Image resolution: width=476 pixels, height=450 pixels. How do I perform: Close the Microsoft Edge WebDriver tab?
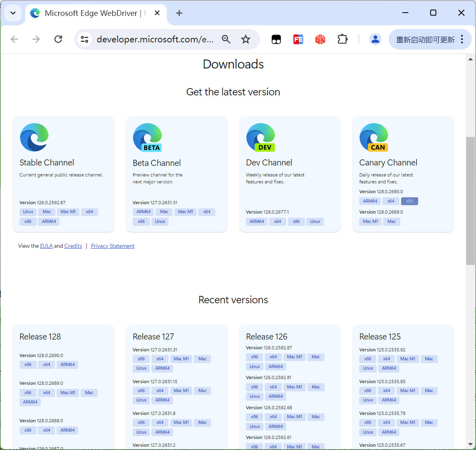(x=157, y=13)
